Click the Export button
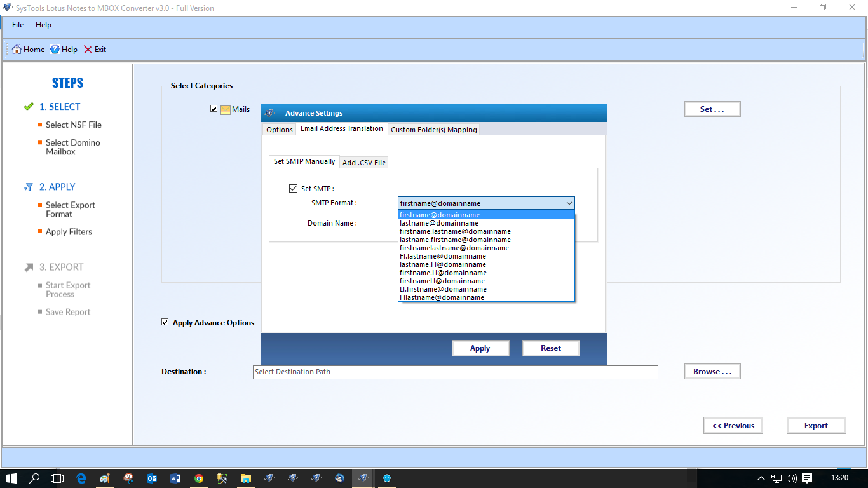The image size is (868, 488). [x=817, y=426]
